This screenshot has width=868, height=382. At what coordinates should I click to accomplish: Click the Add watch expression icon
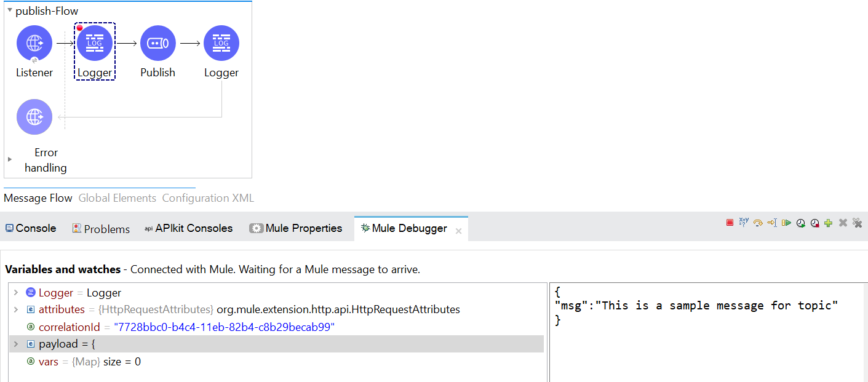click(829, 223)
